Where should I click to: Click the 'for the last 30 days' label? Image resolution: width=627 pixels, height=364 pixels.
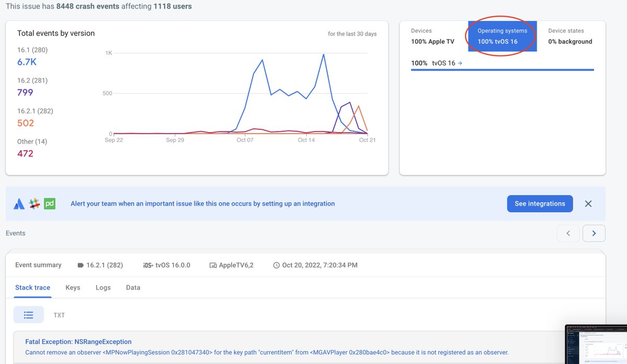click(x=352, y=34)
